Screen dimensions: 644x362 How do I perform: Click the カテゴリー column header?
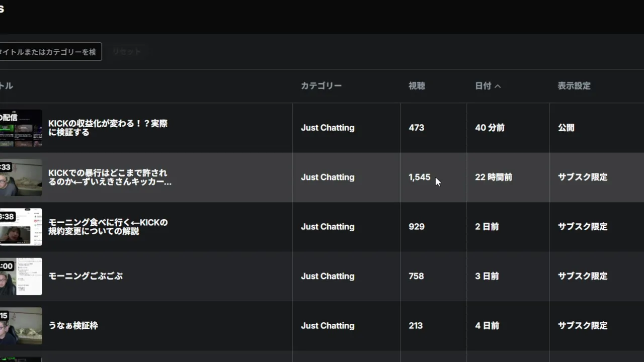(x=321, y=86)
